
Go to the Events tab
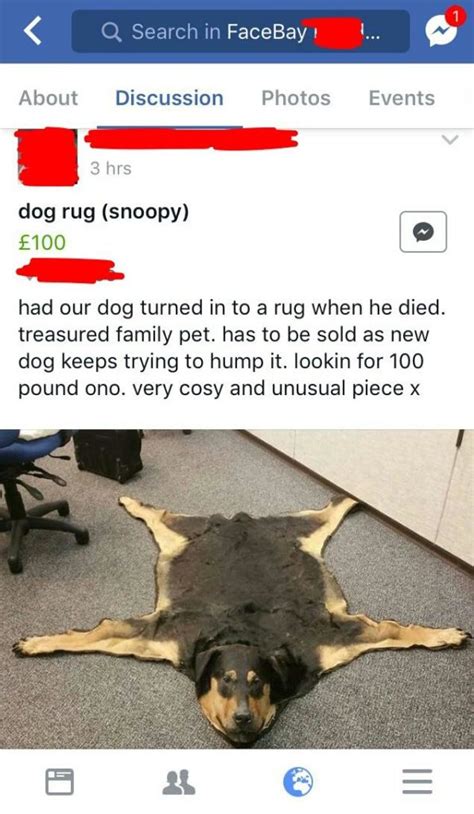pyautogui.click(x=402, y=98)
